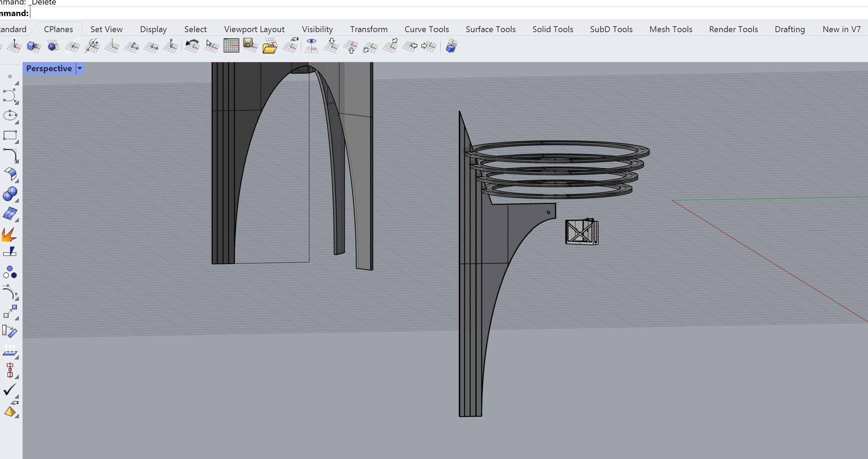The image size is (868, 459).
Task: Open the Curve Tools tab
Action: tap(427, 29)
